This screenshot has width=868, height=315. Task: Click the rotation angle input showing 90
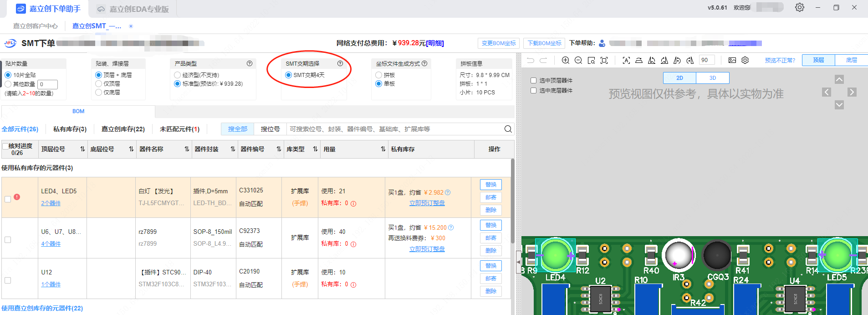tap(707, 60)
